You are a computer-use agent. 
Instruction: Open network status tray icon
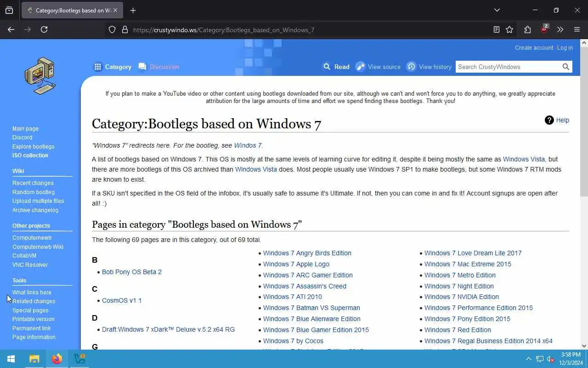click(540, 359)
